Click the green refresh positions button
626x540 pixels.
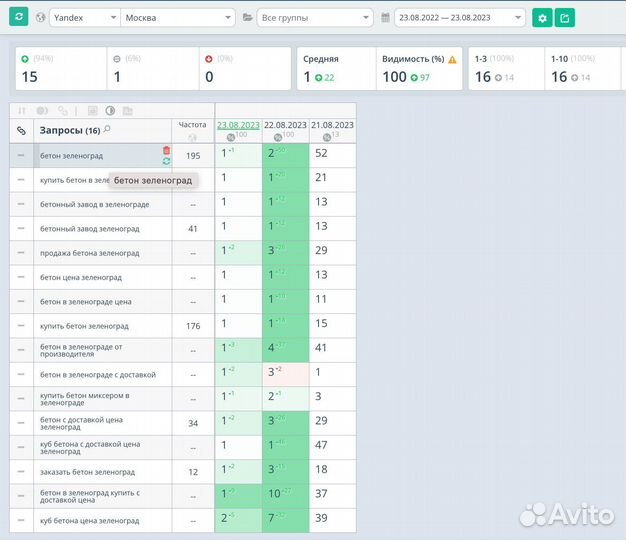pyautogui.click(x=18, y=17)
